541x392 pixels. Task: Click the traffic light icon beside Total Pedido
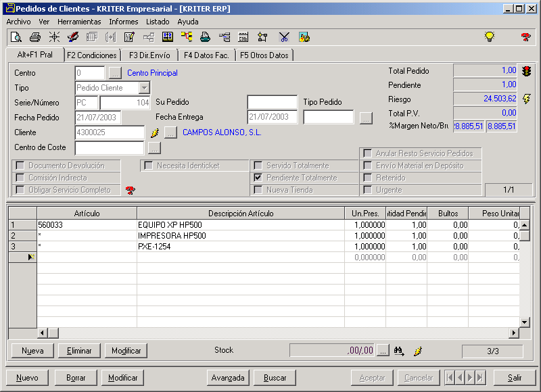(526, 71)
